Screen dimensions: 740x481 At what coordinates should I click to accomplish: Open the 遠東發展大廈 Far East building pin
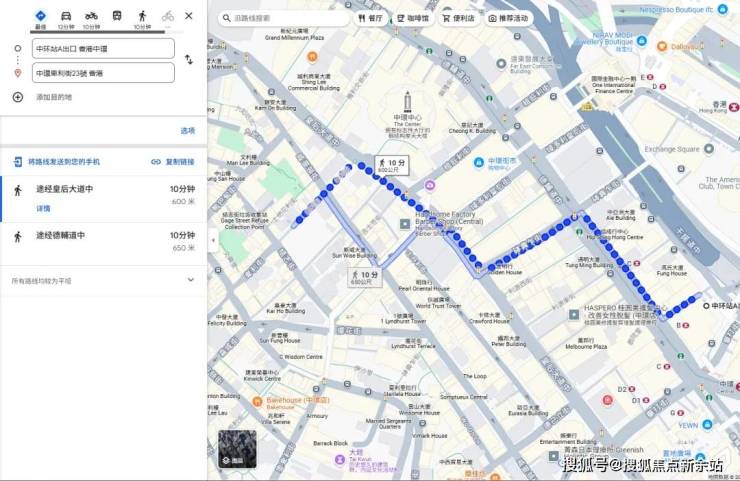501,63
